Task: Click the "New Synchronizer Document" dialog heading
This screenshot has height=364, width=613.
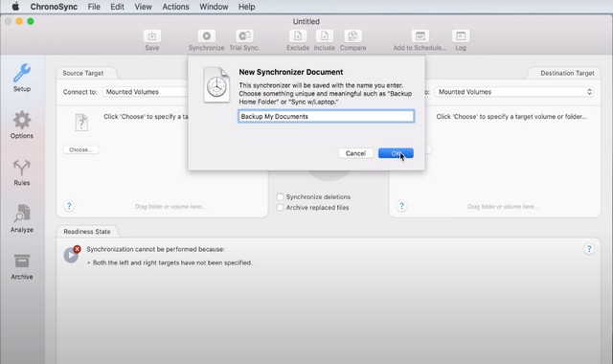Action: click(x=291, y=72)
